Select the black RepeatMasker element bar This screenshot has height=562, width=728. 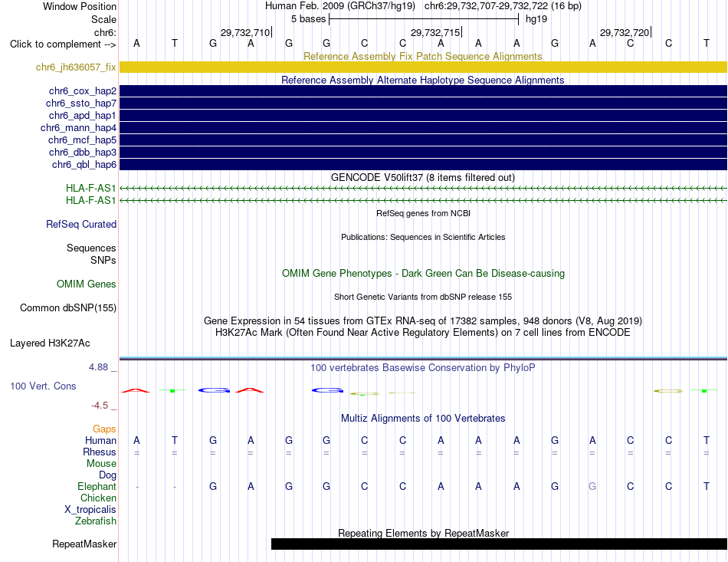point(499,544)
